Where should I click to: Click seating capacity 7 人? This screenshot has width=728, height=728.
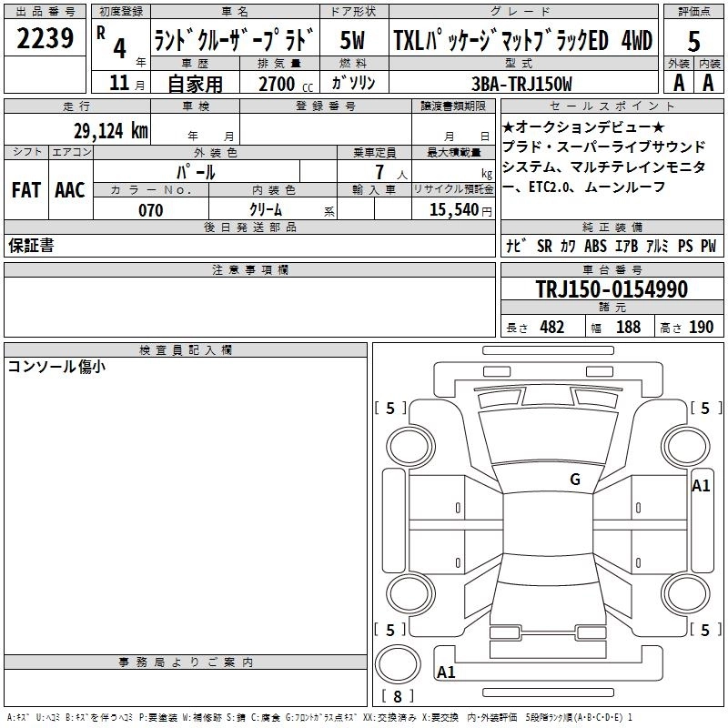pyautogui.click(x=391, y=173)
